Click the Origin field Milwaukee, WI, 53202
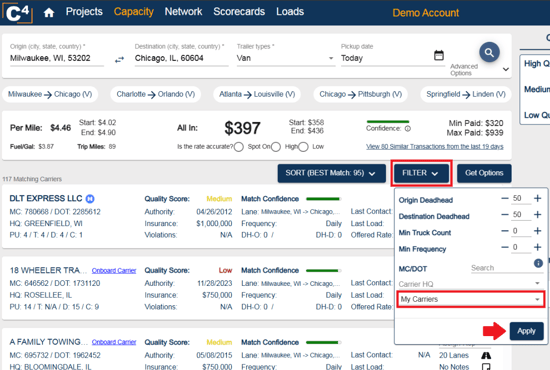 (x=57, y=58)
